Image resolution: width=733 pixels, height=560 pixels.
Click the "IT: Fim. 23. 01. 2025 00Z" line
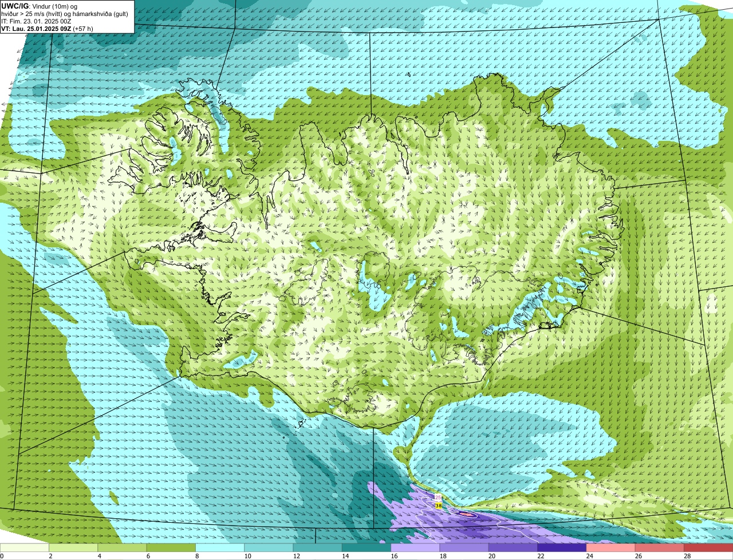(36, 21)
